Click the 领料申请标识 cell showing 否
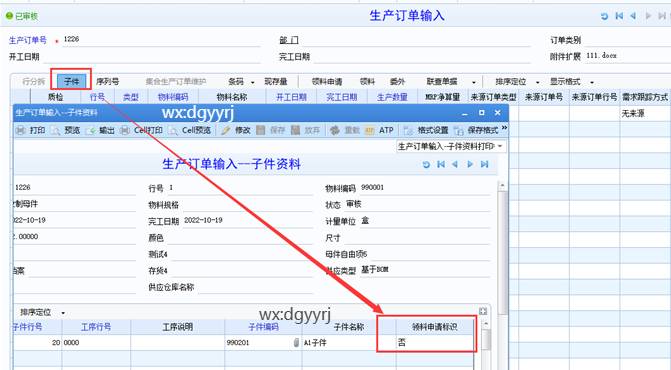671x370 pixels. click(x=435, y=343)
